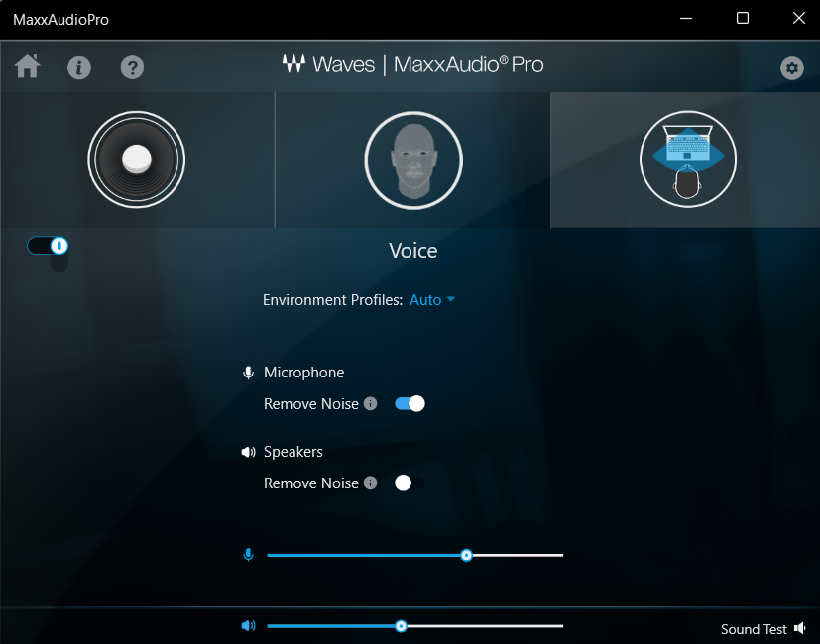Click the microphone icon beside Microphone label
The width and height of the screenshot is (820, 644).
pos(248,373)
